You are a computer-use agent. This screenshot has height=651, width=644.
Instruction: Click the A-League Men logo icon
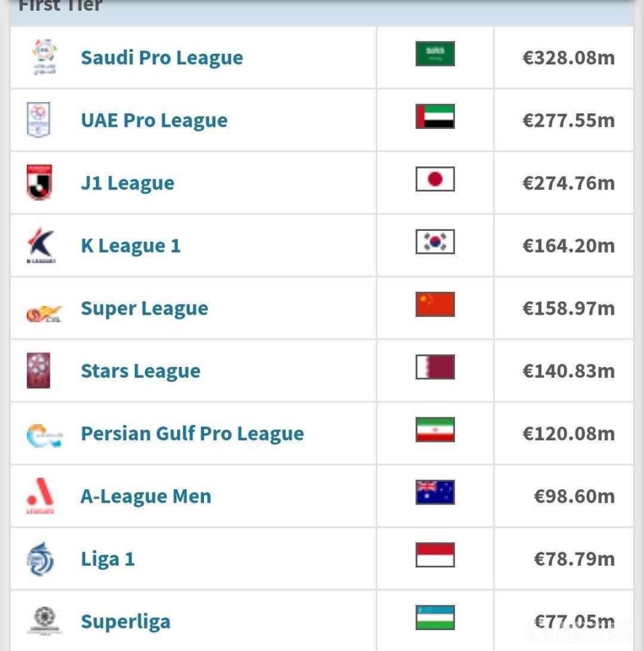(x=40, y=496)
